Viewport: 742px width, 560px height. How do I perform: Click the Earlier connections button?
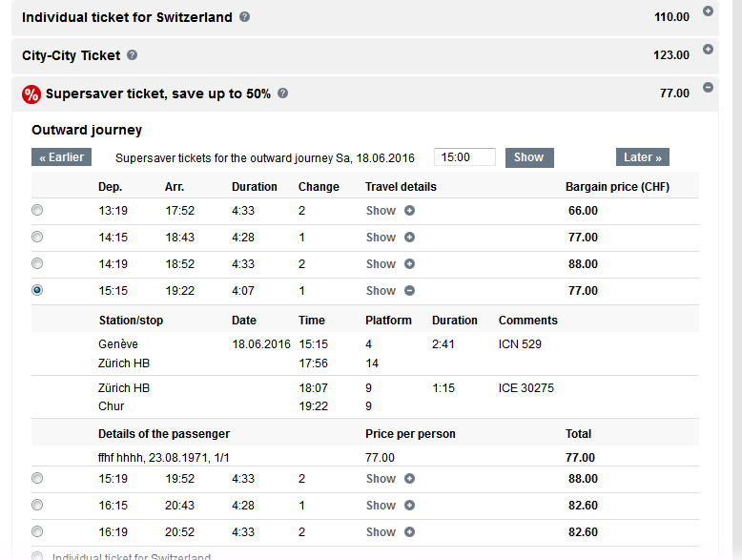point(62,157)
